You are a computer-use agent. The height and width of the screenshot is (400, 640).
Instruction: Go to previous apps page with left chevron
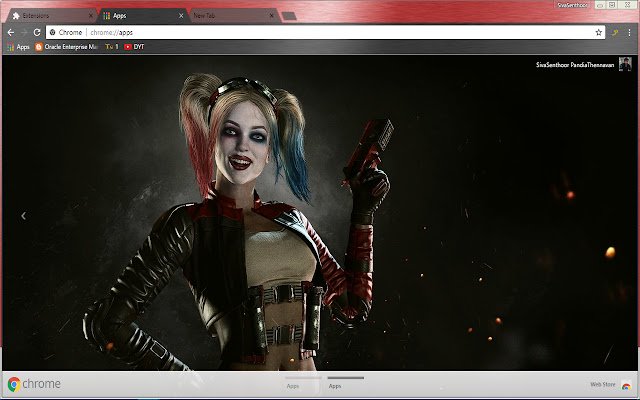tap(24, 216)
